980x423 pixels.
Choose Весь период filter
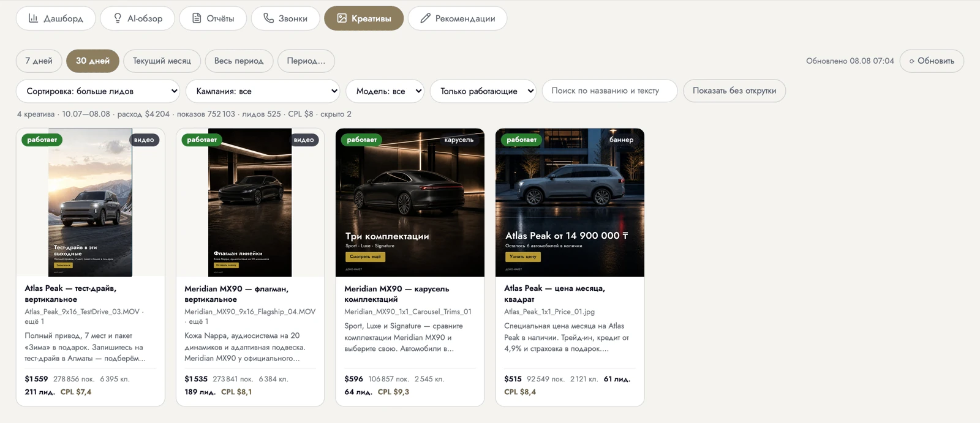239,61
